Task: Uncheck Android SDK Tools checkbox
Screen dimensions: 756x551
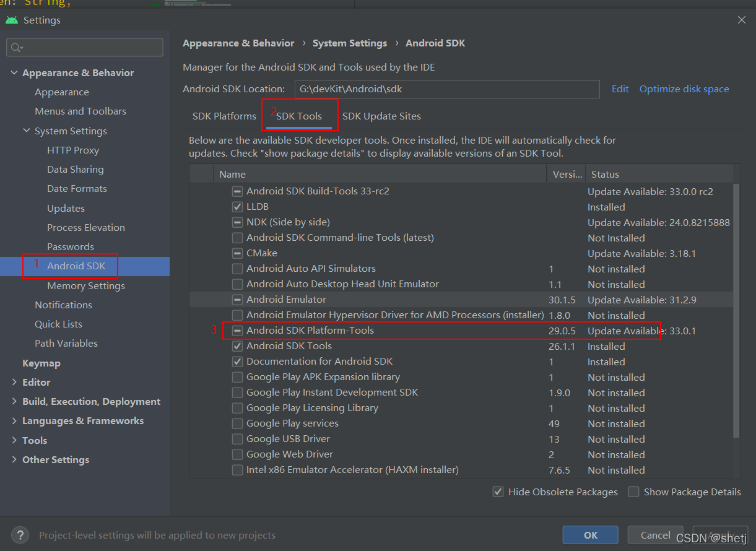Action: click(237, 346)
